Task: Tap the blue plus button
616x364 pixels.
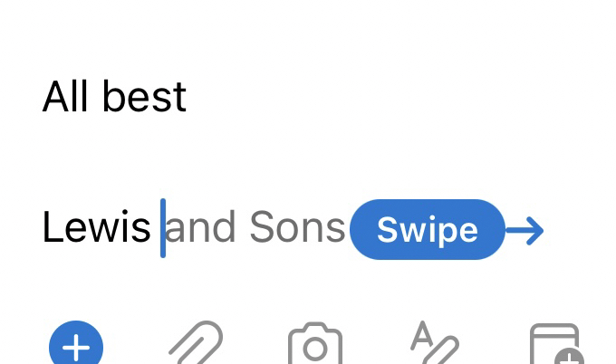Action: tap(76, 348)
